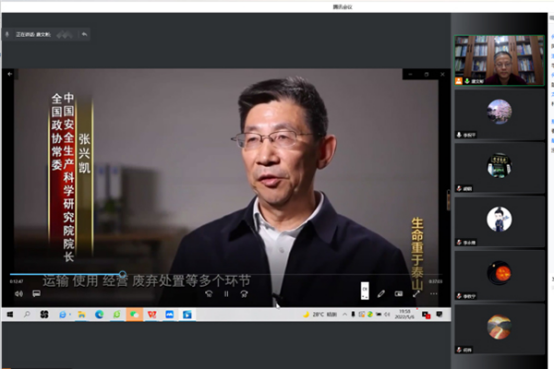Click the skip backward button in player
Screen dimensions: 554x370
(209, 294)
